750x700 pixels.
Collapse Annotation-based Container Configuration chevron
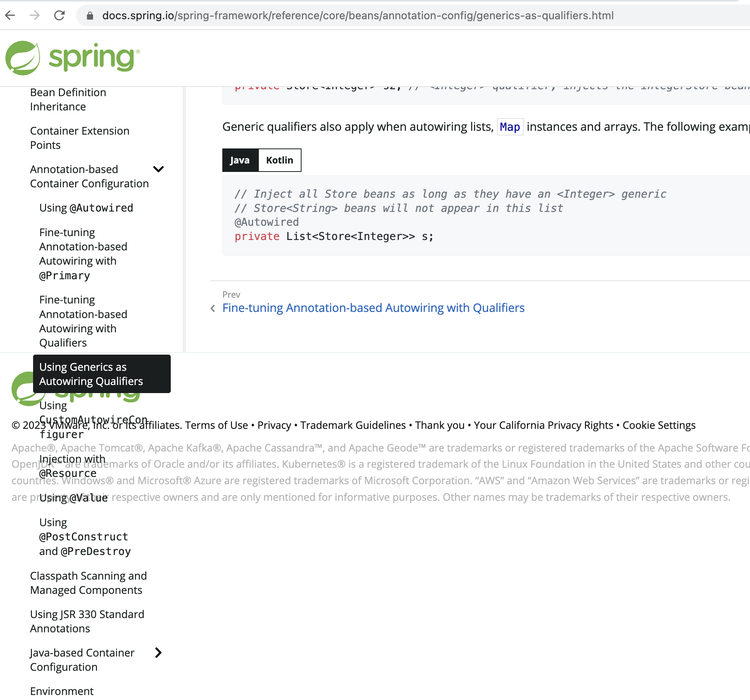pos(158,169)
